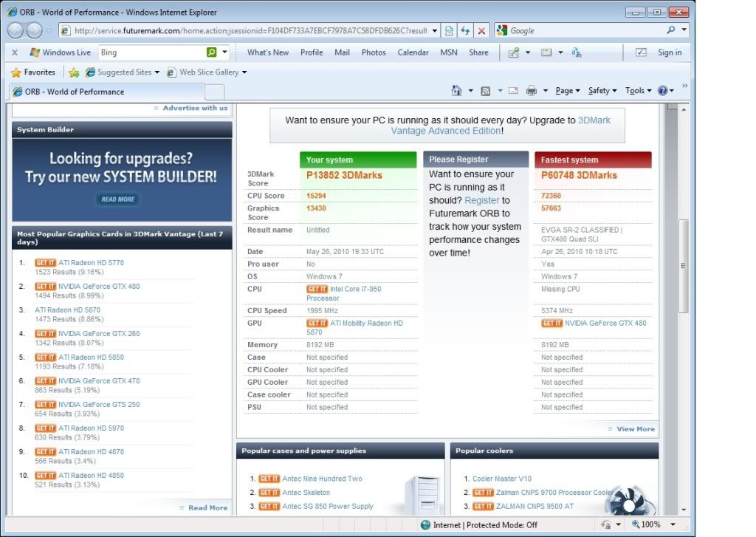Click the GET IT badge beside Intel Core i7-950
The height and width of the screenshot is (537, 756).
click(x=317, y=289)
